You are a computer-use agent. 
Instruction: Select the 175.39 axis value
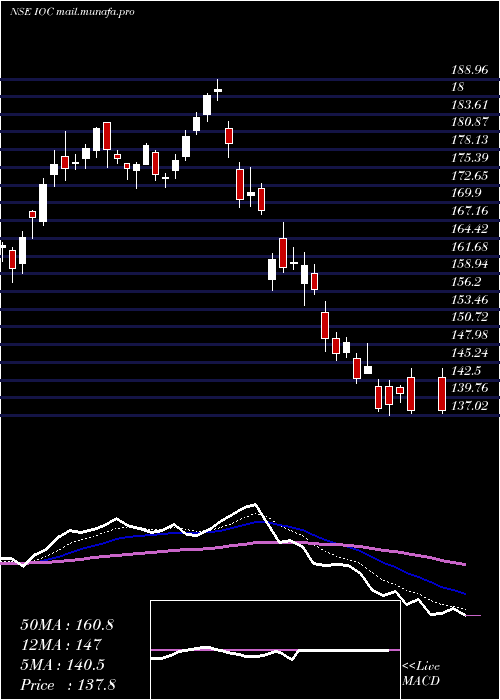pos(469,158)
